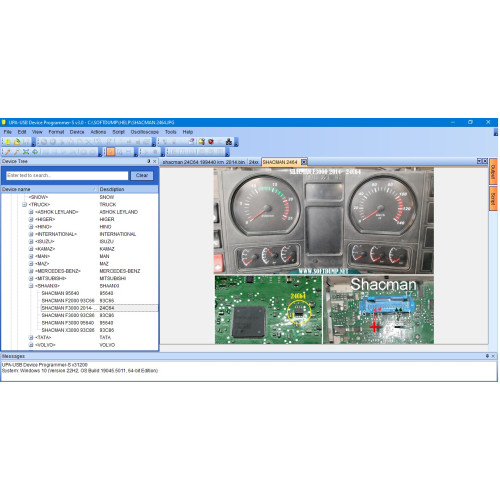500x500 pixels.
Task: Expand the MERCEDES-BENZ tree node
Action: pyautogui.click(x=31, y=271)
